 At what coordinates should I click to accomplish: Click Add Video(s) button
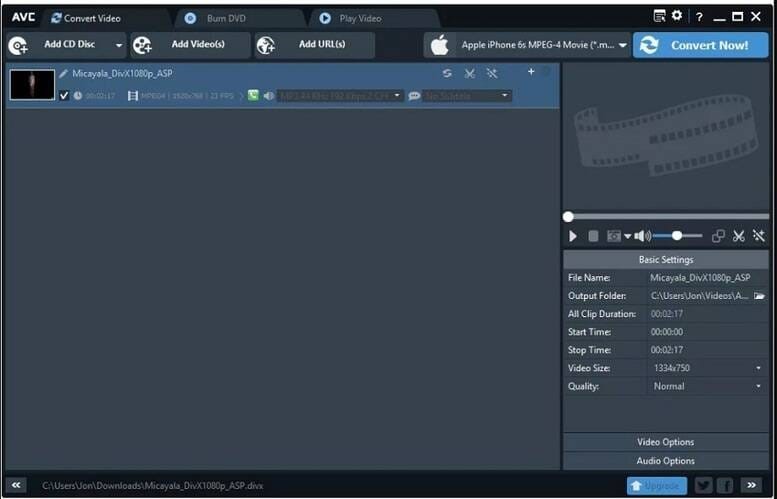(x=190, y=45)
